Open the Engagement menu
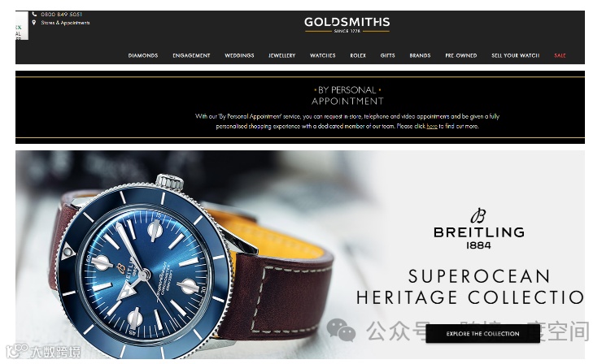Image resolution: width=615 pixels, height=364 pixels. click(x=191, y=55)
